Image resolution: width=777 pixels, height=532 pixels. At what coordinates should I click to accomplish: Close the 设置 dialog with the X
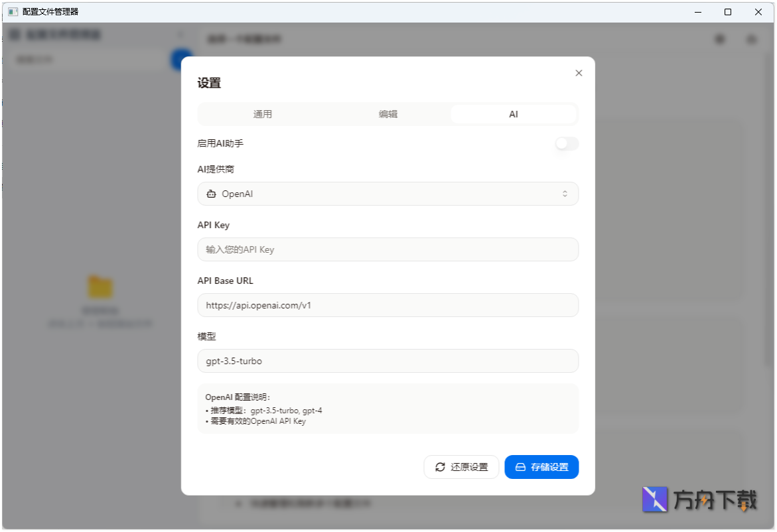point(578,73)
